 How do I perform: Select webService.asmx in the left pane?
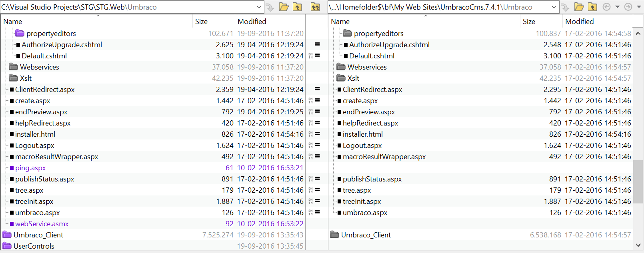click(x=42, y=224)
